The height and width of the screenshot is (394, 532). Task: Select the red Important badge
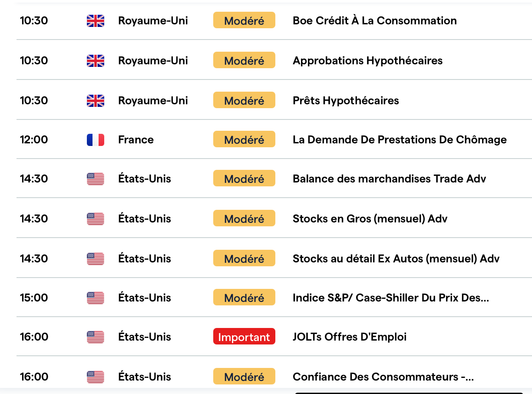[244, 337]
